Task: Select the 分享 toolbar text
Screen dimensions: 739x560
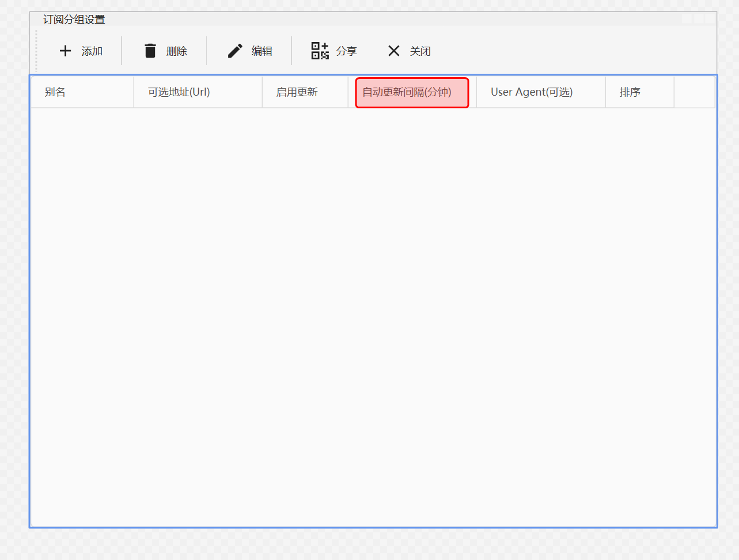Action: pos(347,51)
